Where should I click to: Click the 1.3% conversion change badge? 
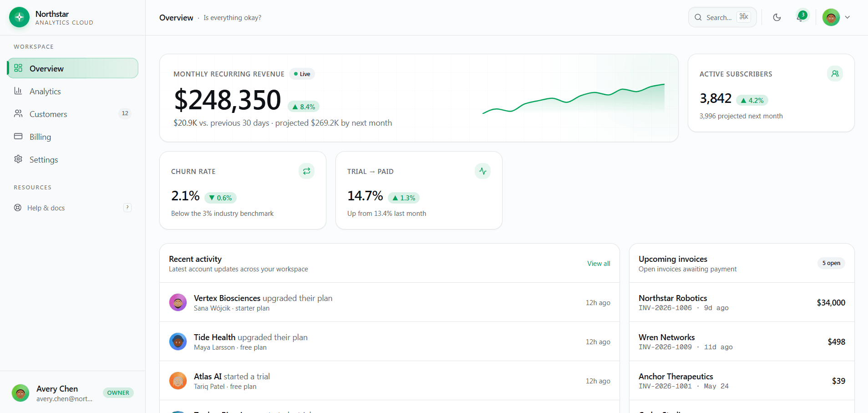(x=404, y=198)
